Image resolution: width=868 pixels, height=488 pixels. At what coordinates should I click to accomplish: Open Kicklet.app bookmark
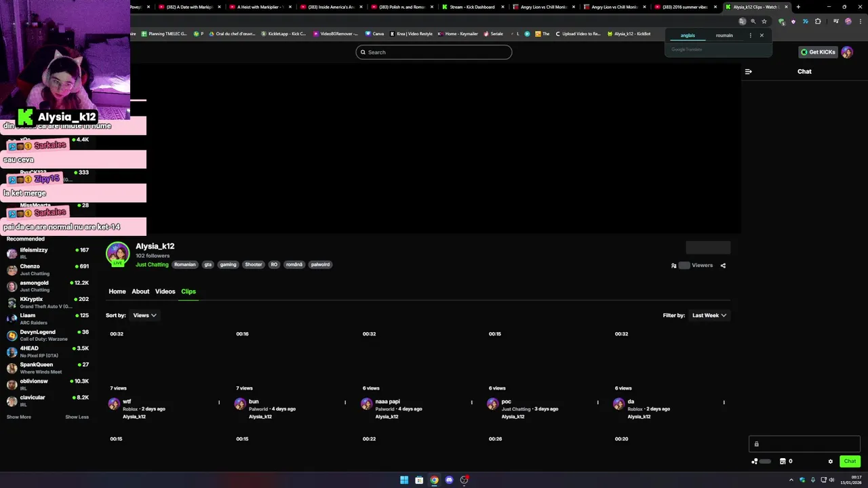tap(283, 34)
